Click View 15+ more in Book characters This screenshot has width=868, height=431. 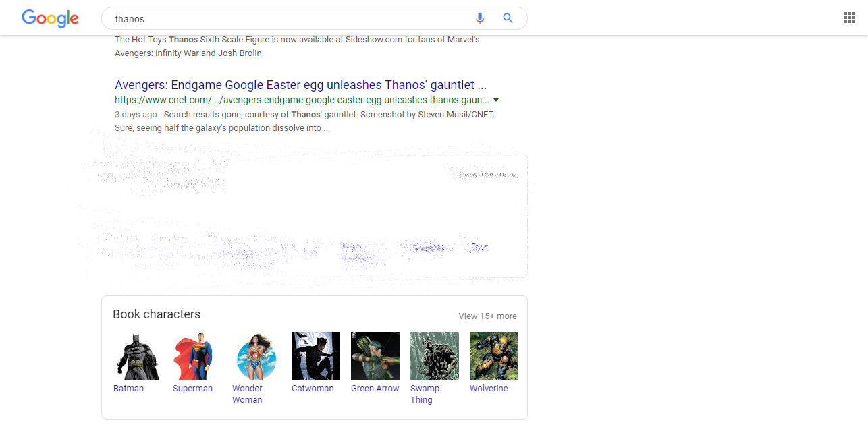tap(488, 316)
